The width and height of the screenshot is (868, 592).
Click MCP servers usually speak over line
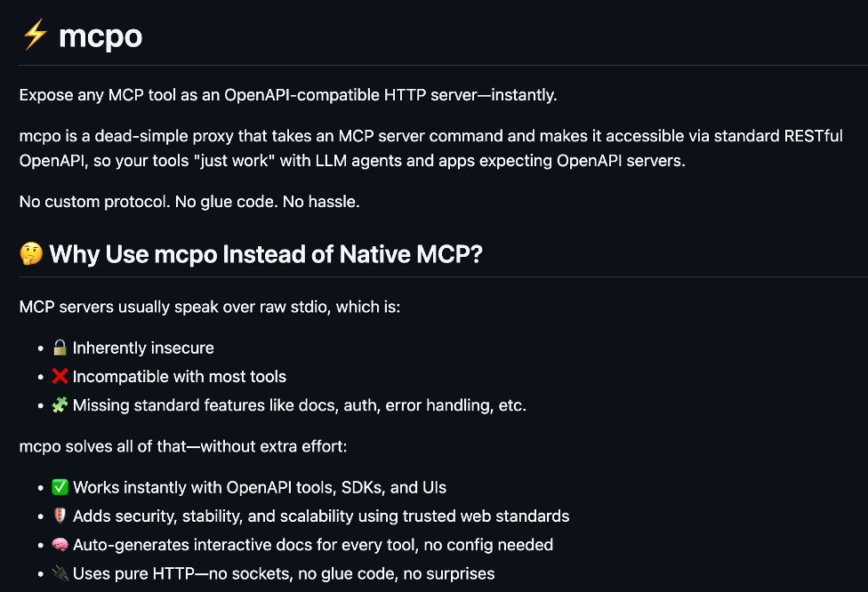tap(210, 307)
